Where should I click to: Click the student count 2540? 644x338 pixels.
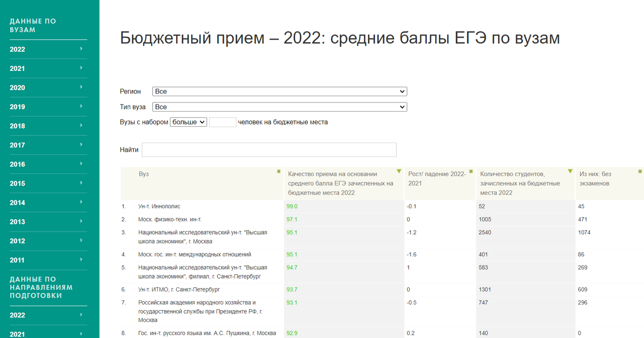click(x=485, y=233)
